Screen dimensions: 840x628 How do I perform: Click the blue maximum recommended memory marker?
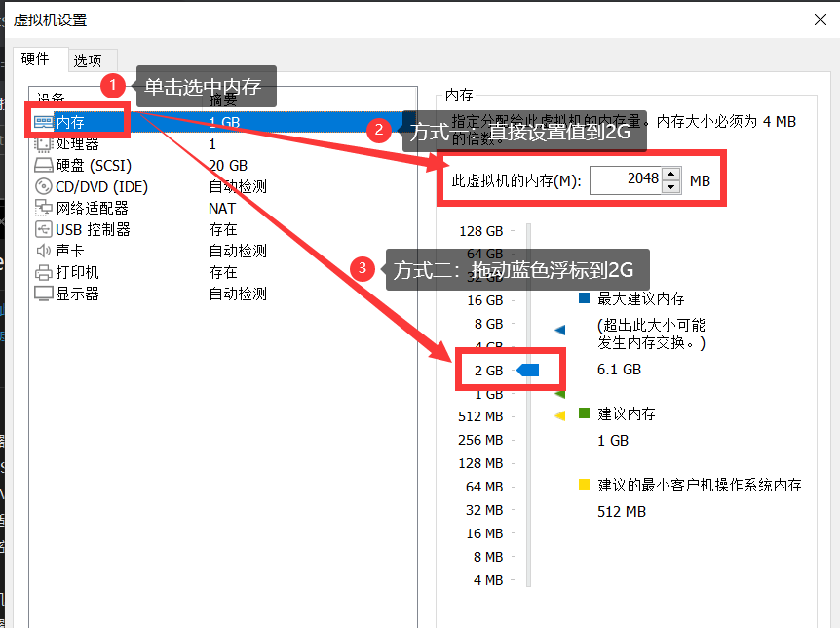[560, 330]
